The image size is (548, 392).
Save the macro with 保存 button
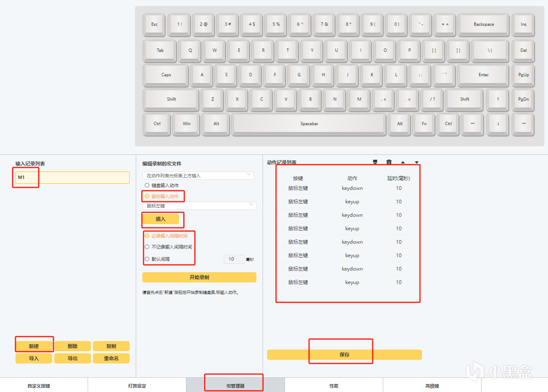(x=345, y=355)
